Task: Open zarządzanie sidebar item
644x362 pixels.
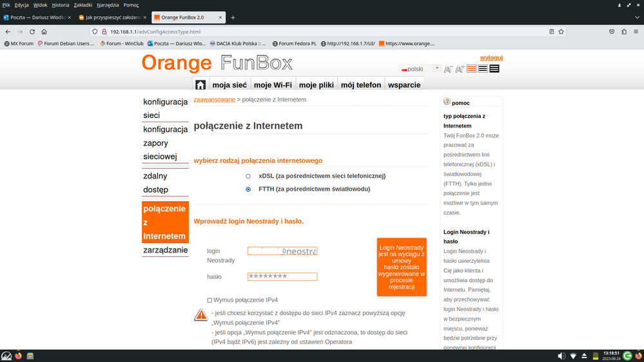Action: coord(165,250)
